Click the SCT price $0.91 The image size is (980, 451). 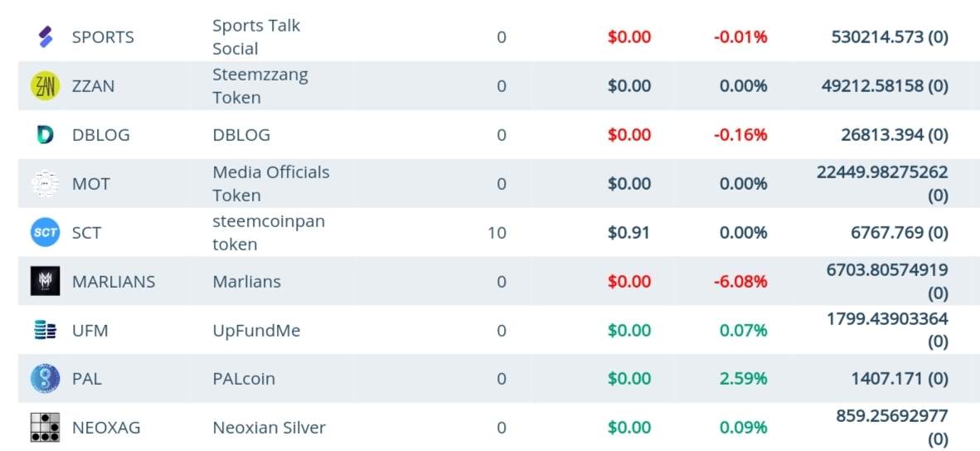629,232
